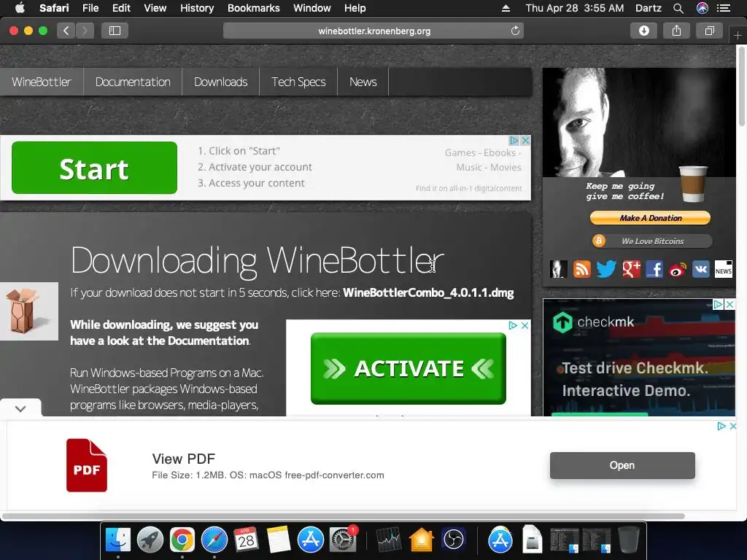747x560 pixels.
Task: Open the News nav tab
Action: click(363, 82)
